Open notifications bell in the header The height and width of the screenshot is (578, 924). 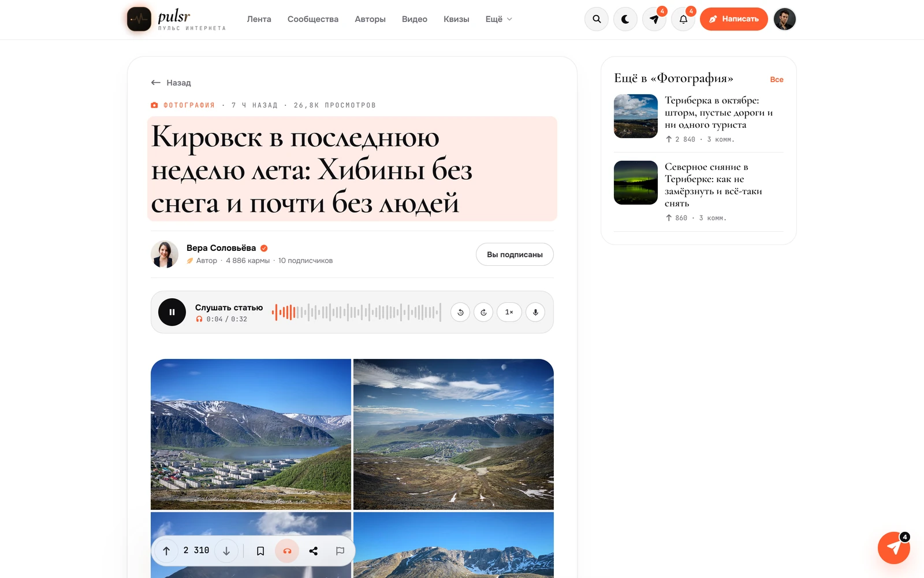click(x=683, y=19)
